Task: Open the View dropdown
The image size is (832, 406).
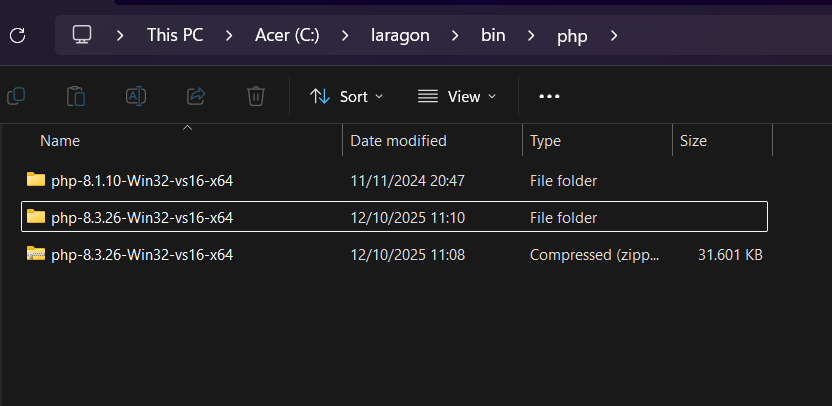Action: coord(457,97)
